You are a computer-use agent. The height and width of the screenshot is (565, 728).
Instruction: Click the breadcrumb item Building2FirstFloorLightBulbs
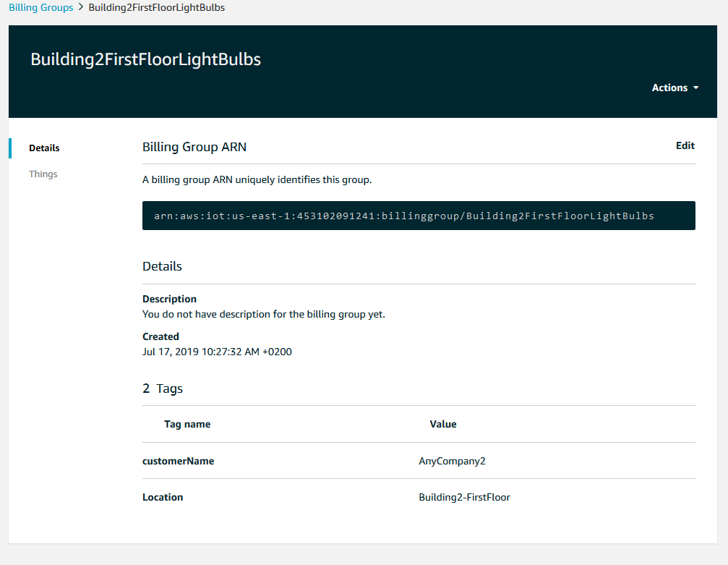tap(156, 7)
